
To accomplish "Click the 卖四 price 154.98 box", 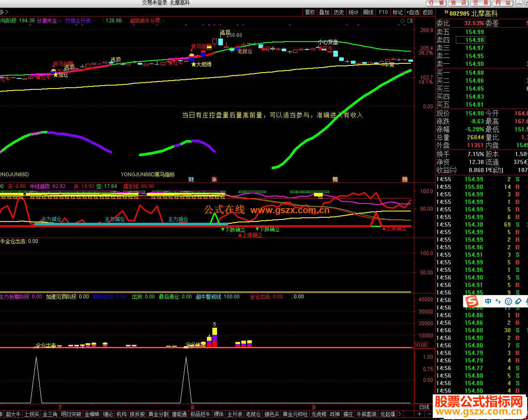I will click(470, 40).
